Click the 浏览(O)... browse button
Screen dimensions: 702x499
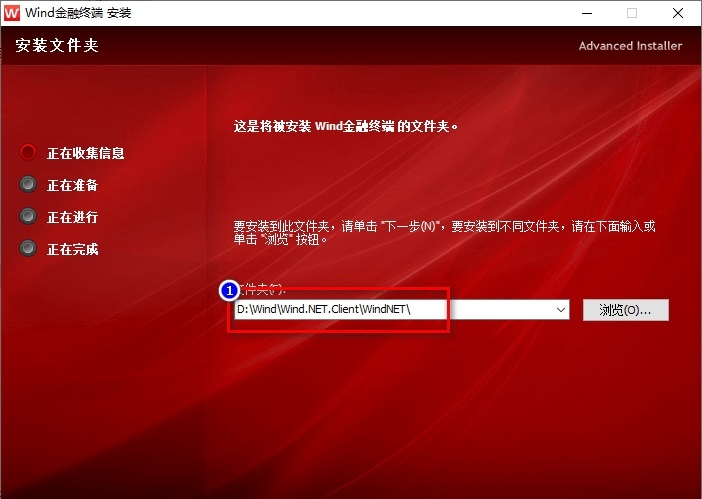pos(625,310)
